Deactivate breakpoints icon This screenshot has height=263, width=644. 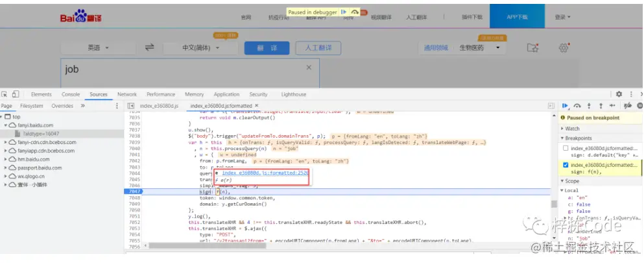coord(628,106)
